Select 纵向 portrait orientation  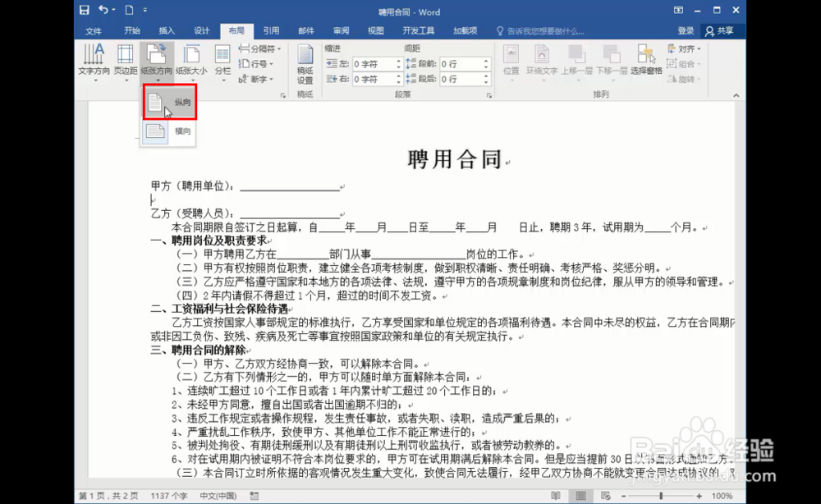pyautogui.click(x=168, y=102)
